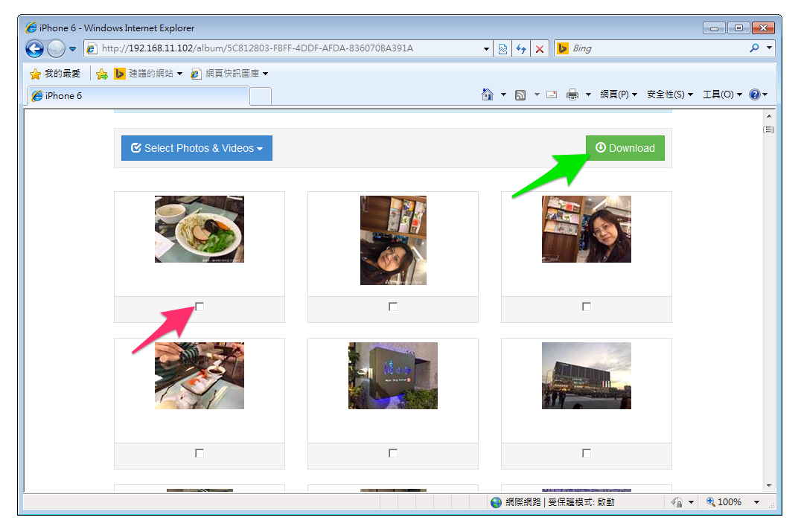Check the box under the sideways woman photo

[393, 307]
